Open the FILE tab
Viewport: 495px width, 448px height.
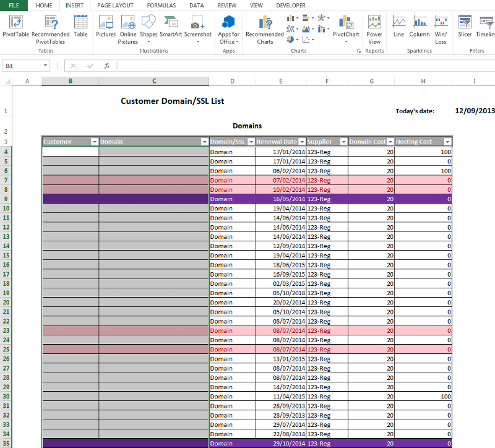(14, 6)
